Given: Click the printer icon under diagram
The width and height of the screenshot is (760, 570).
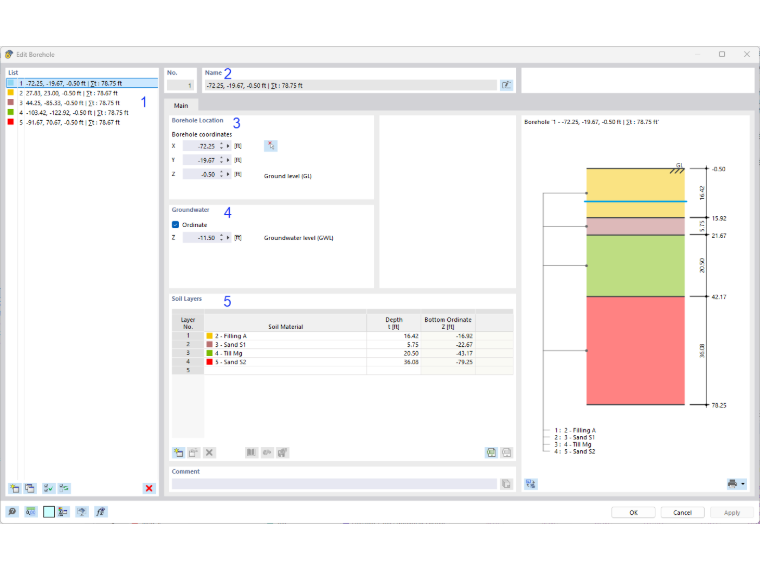Looking at the screenshot, I should [x=732, y=483].
